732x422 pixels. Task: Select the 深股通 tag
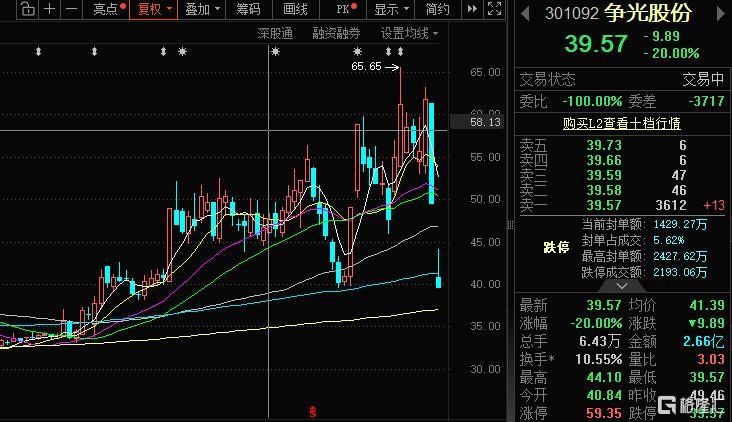(x=275, y=33)
